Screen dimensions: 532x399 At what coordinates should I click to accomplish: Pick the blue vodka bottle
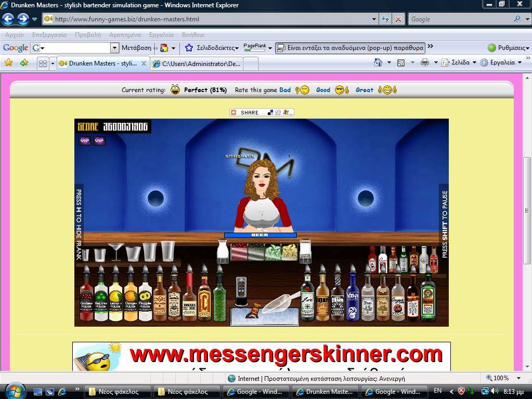[353, 294]
